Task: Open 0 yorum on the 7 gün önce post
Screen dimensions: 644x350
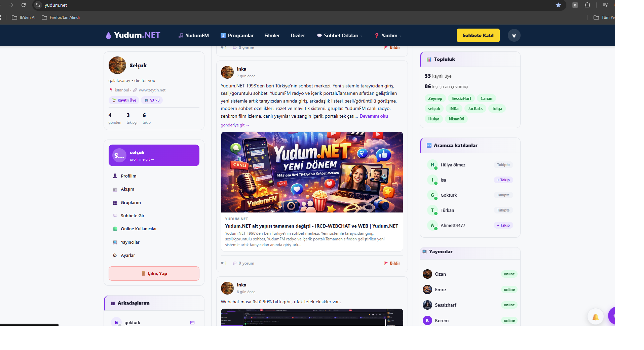Action: 243,263
